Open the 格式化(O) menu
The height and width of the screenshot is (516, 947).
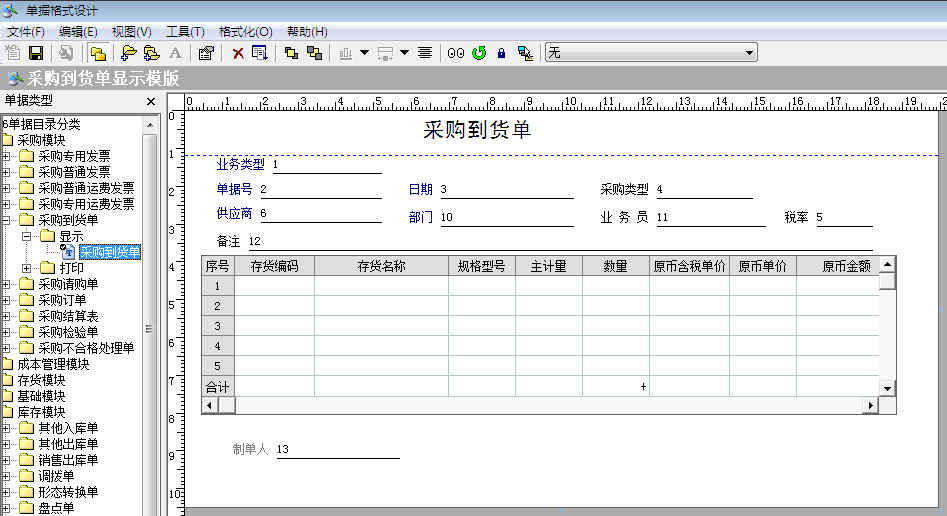(x=245, y=32)
